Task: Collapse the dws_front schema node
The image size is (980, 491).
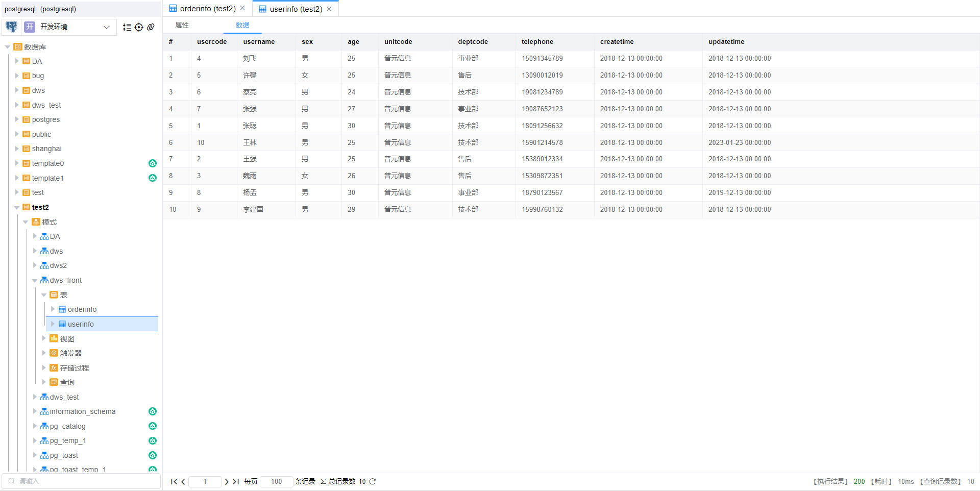Action: pyautogui.click(x=35, y=280)
